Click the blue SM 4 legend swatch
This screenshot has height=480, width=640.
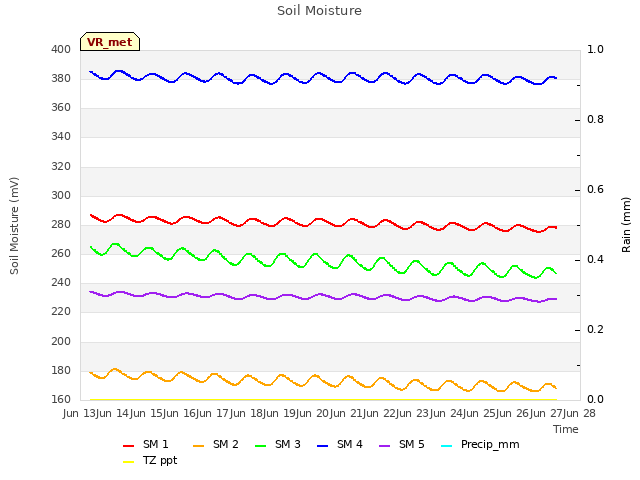point(323,446)
